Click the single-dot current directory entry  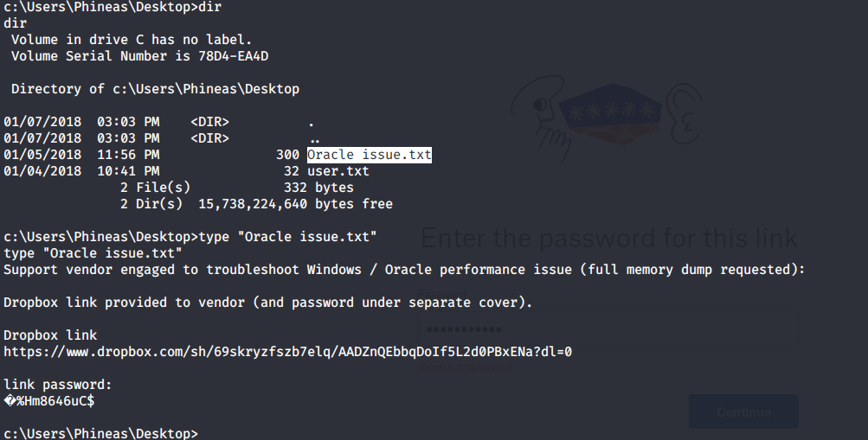pos(311,122)
